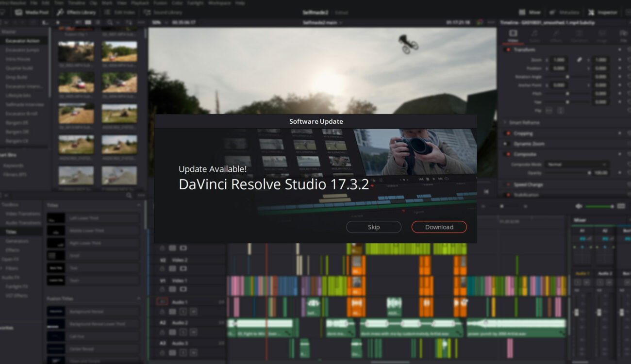The height and width of the screenshot is (364, 631).
Task: Toggle auto select on Video 1 track
Action: click(x=173, y=289)
